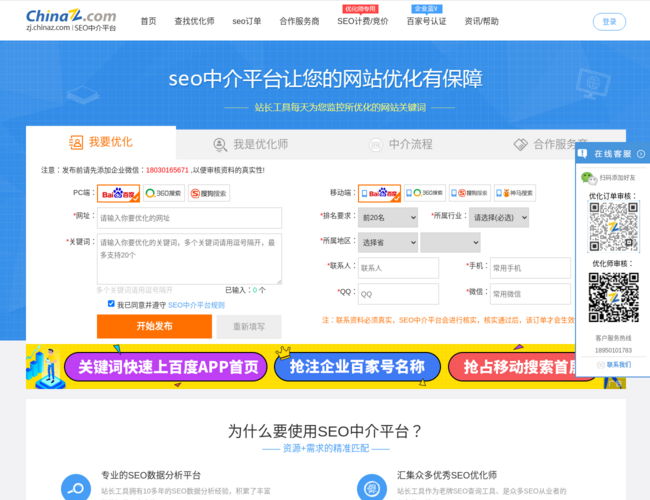Select 搜狗搜索 PC search engine option
The width and height of the screenshot is (650, 500).
pyautogui.click(x=209, y=193)
